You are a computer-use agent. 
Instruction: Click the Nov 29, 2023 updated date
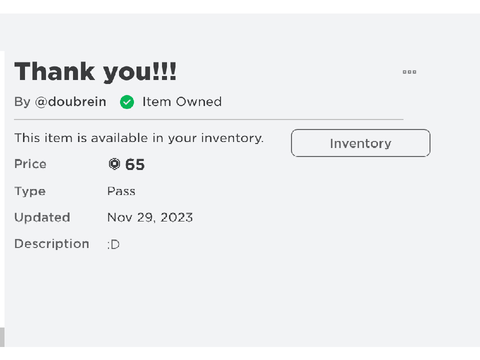pos(150,217)
